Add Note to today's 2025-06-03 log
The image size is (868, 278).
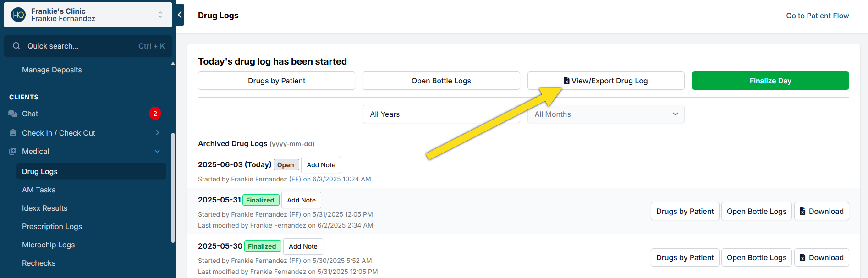[321, 165]
